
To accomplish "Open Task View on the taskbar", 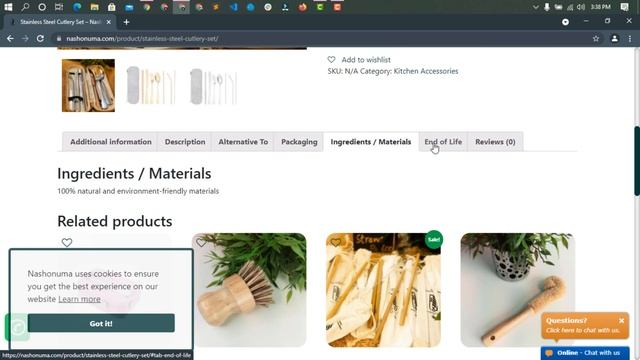I will coord(59,7).
